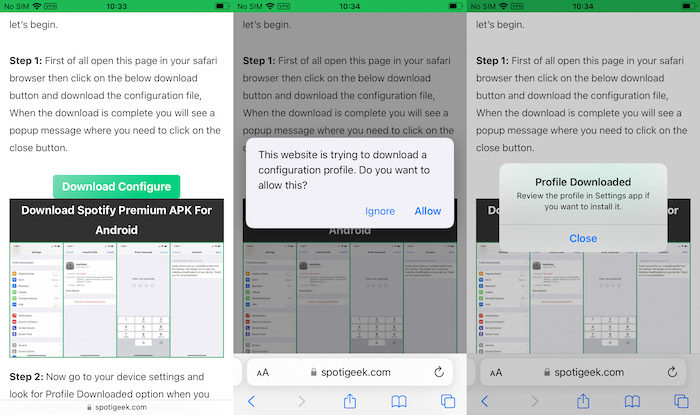Tap spotigeek.com address field in middle screen
This screenshot has width=700, height=415.
click(350, 372)
